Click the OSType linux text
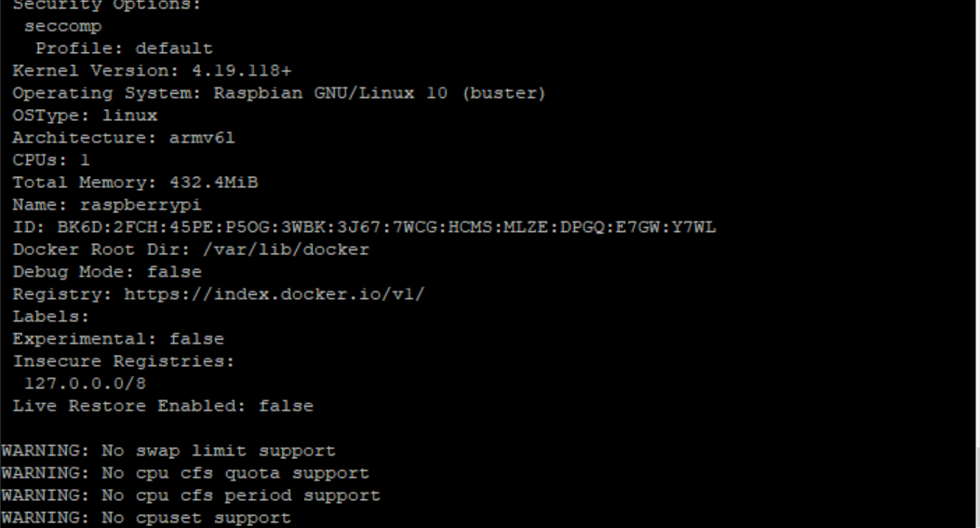The height and width of the screenshot is (528, 980). (85, 115)
